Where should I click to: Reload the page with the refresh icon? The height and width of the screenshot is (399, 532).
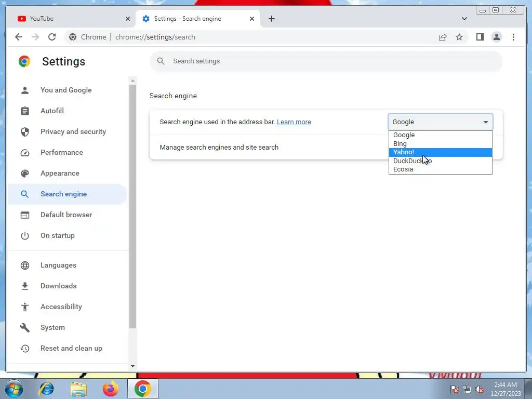[x=52, y=37]
